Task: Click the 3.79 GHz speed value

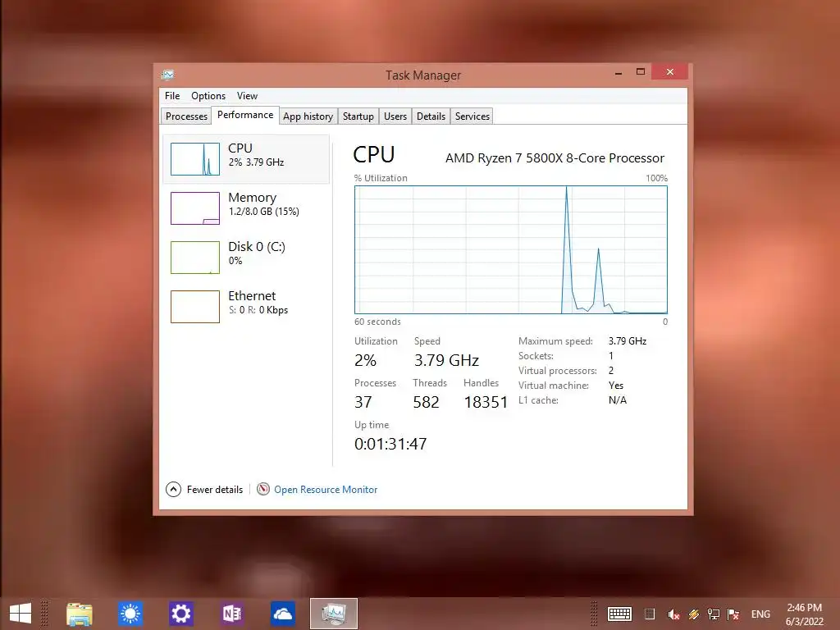Action: (x=446, y=361)
